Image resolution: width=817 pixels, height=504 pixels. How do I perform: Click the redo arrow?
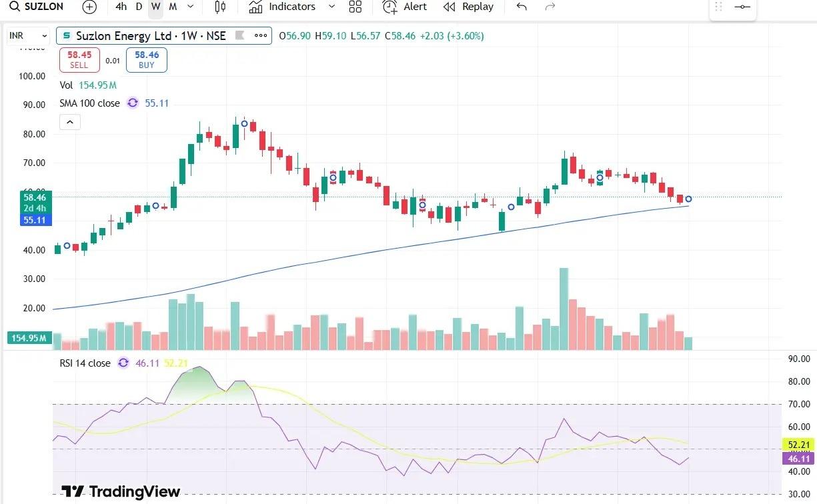click(550, 7)
